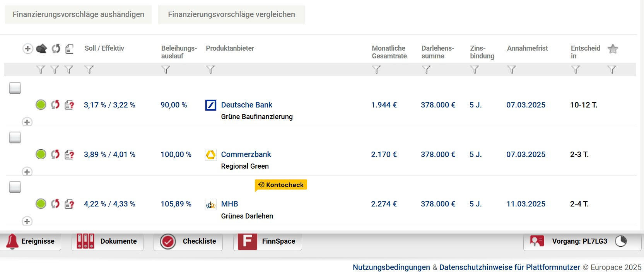Open the Ereignisse tab
This screenshot has width=644, height=273.
(31, 242)
